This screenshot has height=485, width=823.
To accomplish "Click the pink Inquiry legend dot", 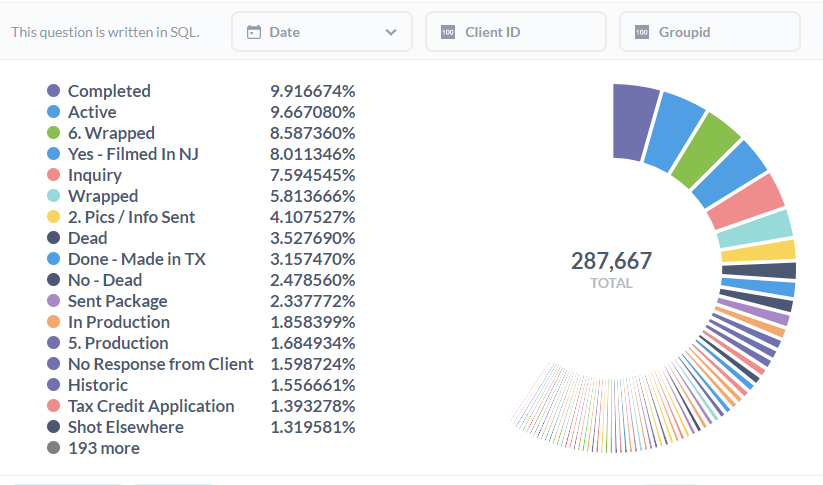I will click(54, 175).
